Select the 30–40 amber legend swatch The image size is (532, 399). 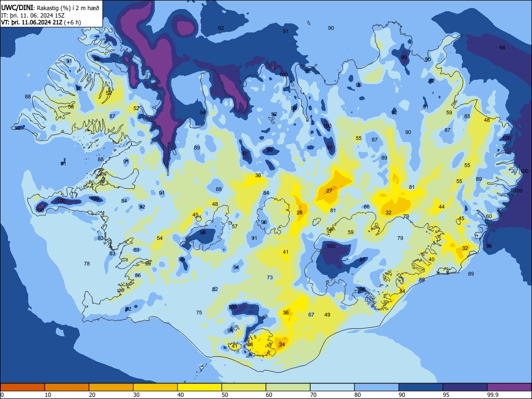click(155, 387)
